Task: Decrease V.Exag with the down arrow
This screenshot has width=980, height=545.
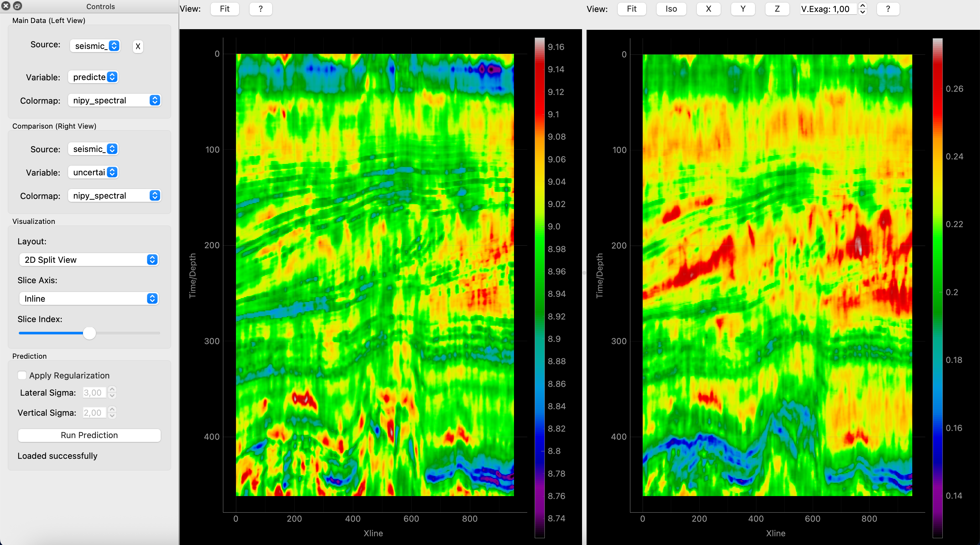Action: [x=862, y=12]
